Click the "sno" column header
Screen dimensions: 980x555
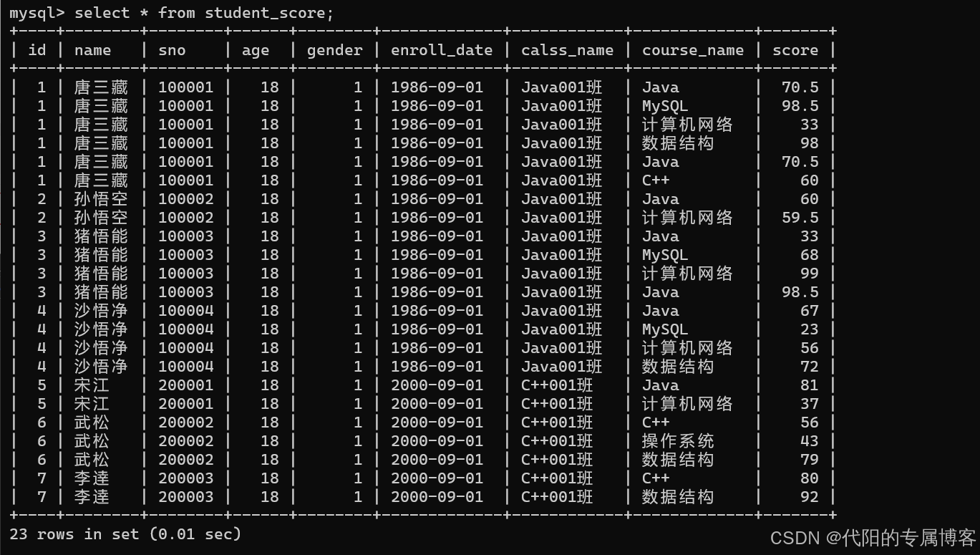coord(172,50)
